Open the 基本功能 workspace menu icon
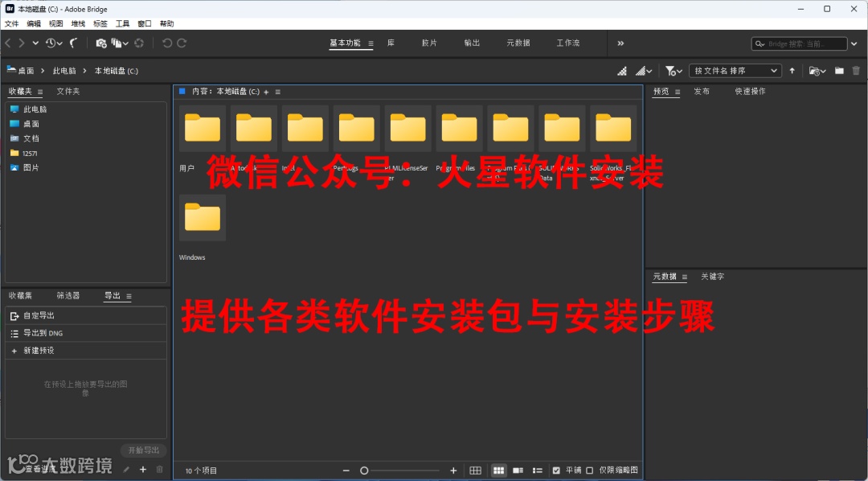The width and height of the screenshot is (868, 481). pos(371,43)
